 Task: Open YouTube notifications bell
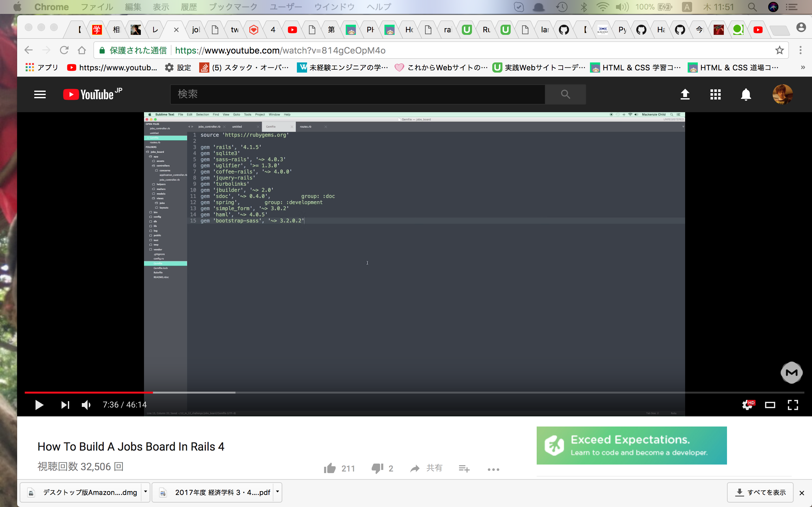746,94
